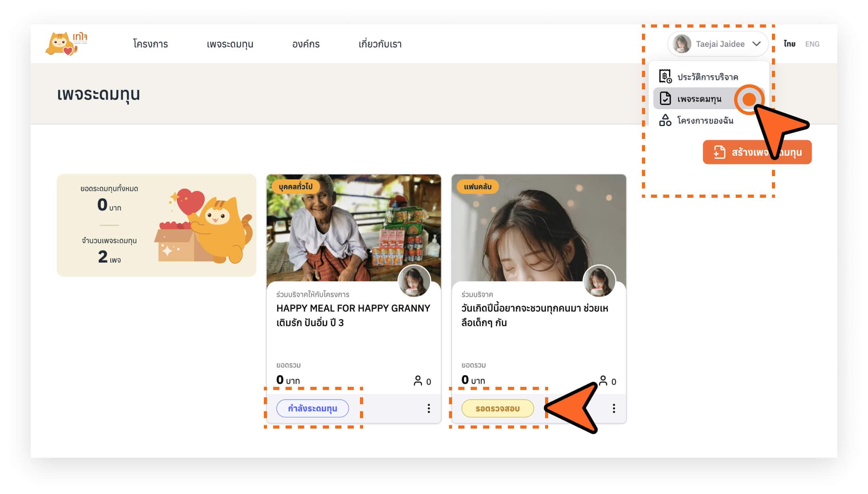Click the รอตรวจสอบ yellow status badge
The width and height of the screenshot is (868, 494).
(x=497, y=409)
